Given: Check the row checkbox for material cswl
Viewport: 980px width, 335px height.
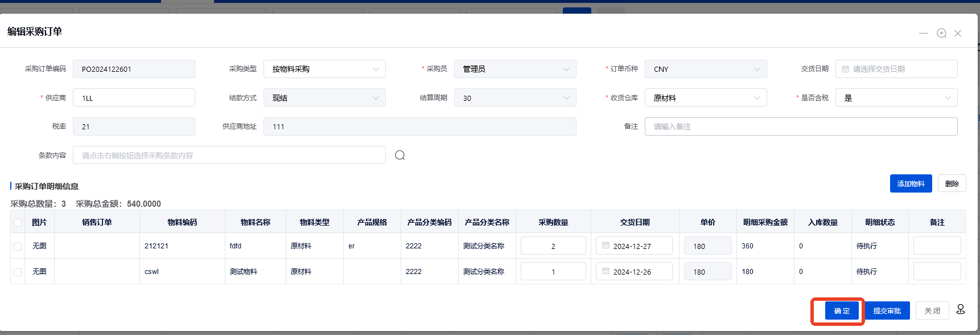Looking at the screenshot, I should tap(18, 272).
